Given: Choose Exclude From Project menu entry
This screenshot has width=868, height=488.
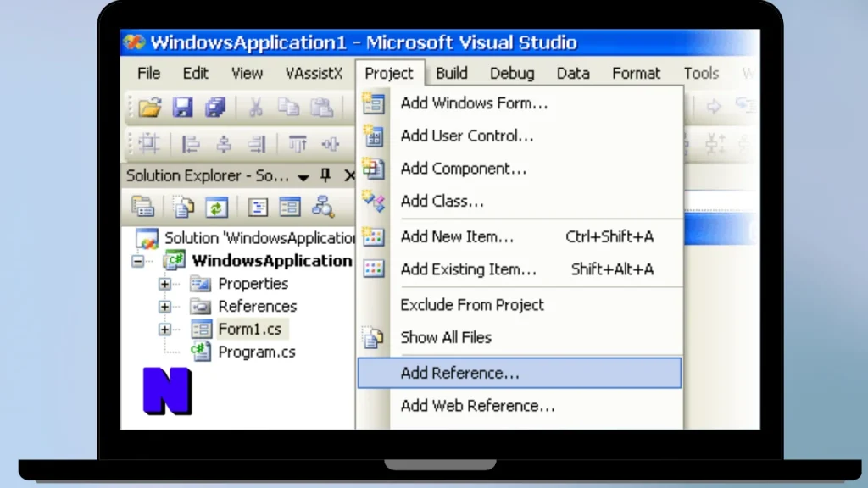Looking at the screenshot, I should tap(520, 305).
